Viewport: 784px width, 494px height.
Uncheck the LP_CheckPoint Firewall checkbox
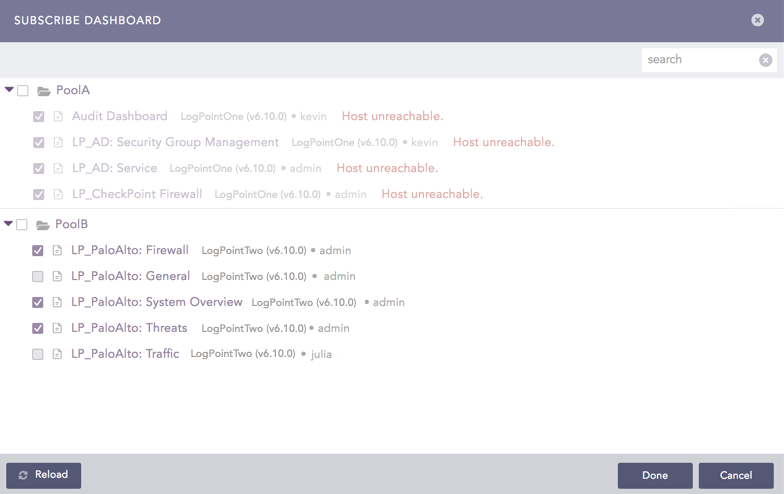(38, 194)
